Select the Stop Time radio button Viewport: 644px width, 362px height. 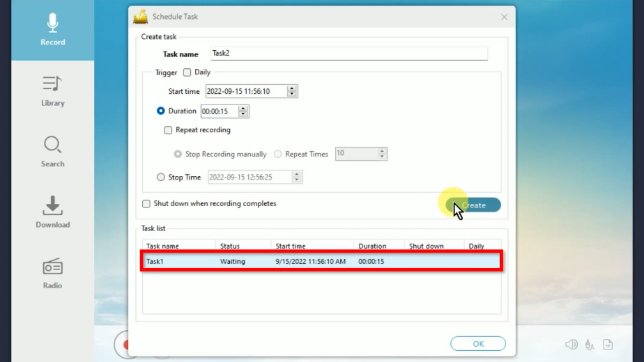(x=160, y=178)
